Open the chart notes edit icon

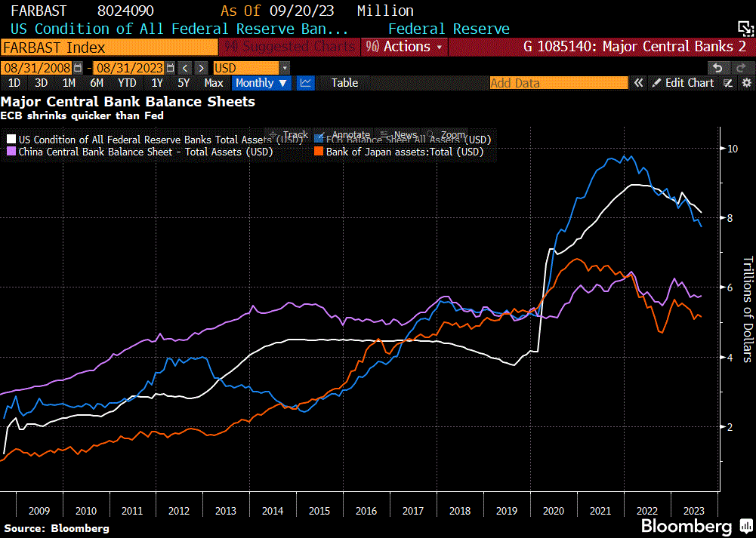point(729,83)
